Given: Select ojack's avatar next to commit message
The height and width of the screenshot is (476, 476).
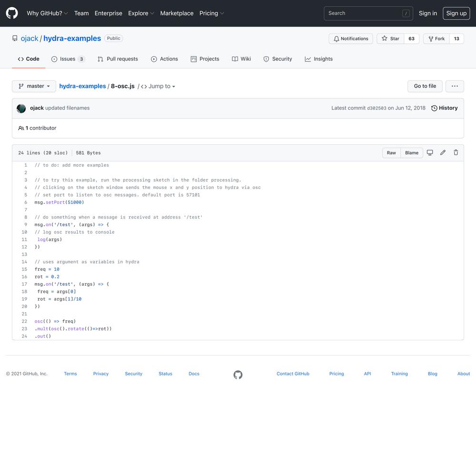Looking at the screenshot, I should [x=21, y=109].
